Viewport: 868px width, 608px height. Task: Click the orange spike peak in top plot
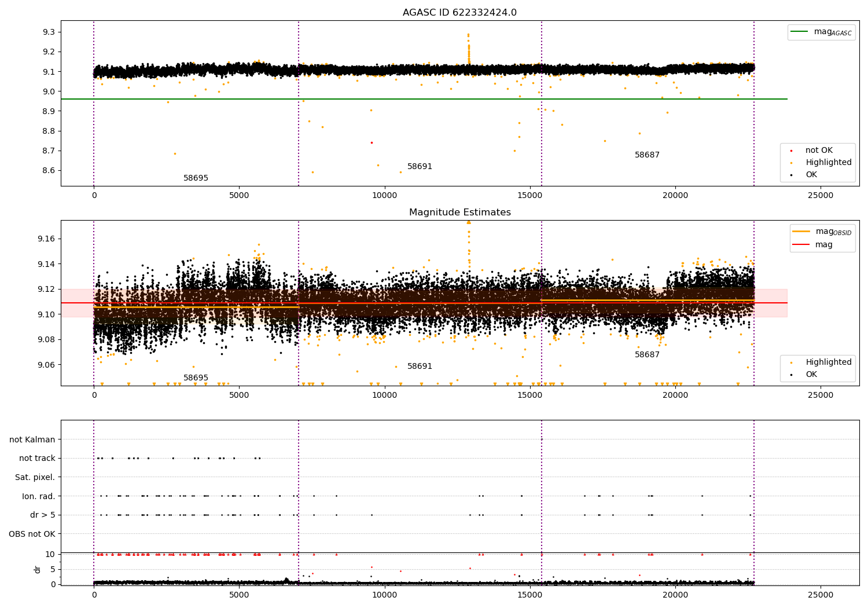468,35
